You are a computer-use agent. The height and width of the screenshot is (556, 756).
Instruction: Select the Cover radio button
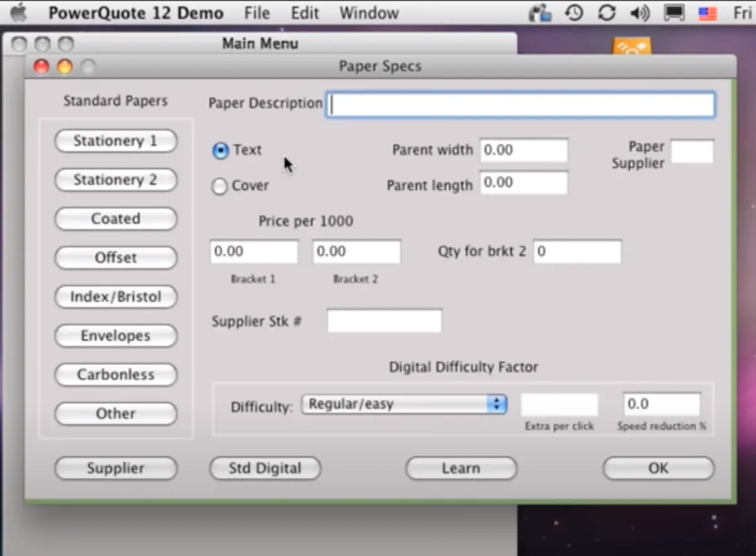tap(219, 186)
